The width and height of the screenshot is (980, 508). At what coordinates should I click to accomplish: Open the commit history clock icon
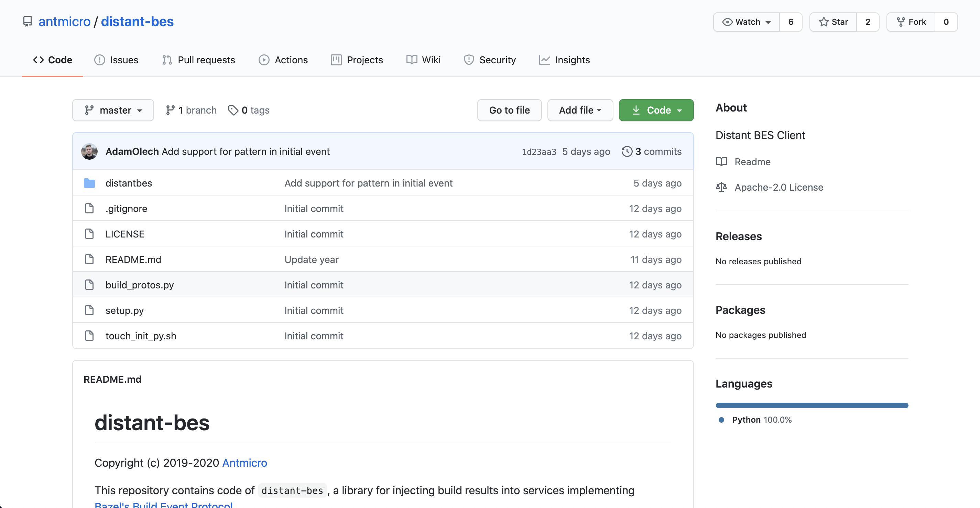click(627, 151)
